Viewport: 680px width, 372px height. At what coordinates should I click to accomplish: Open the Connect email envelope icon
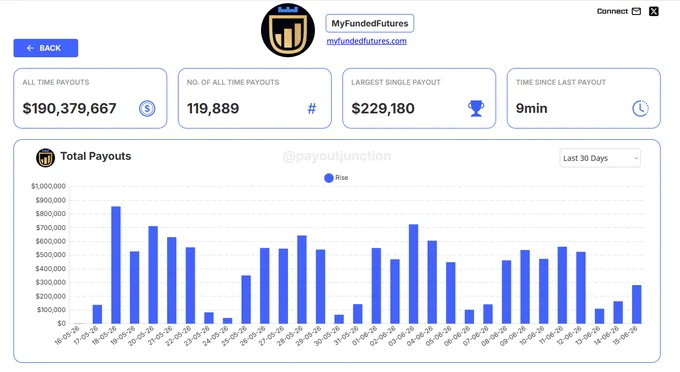(x=636, y=11)
